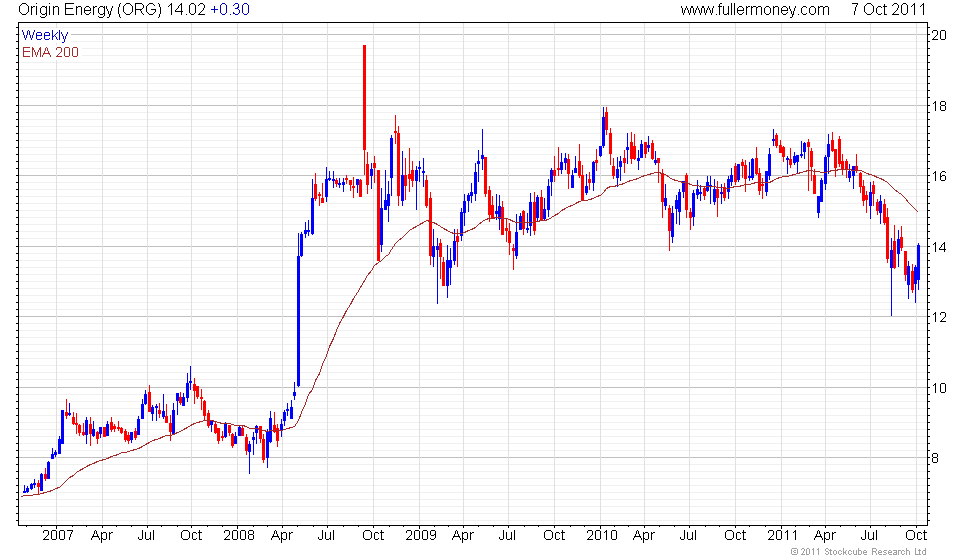Image resolution: width=980 pixels, height=560 pixels.
Task: Click the 2008 year label on time axis
Action: click(239, 535)
